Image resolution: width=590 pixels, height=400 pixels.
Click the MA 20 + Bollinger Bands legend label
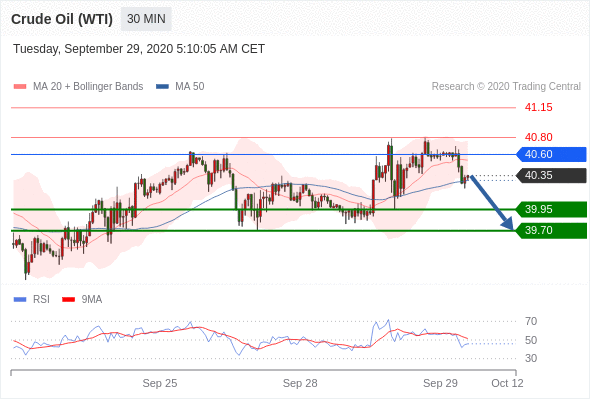tap(88, 87)
